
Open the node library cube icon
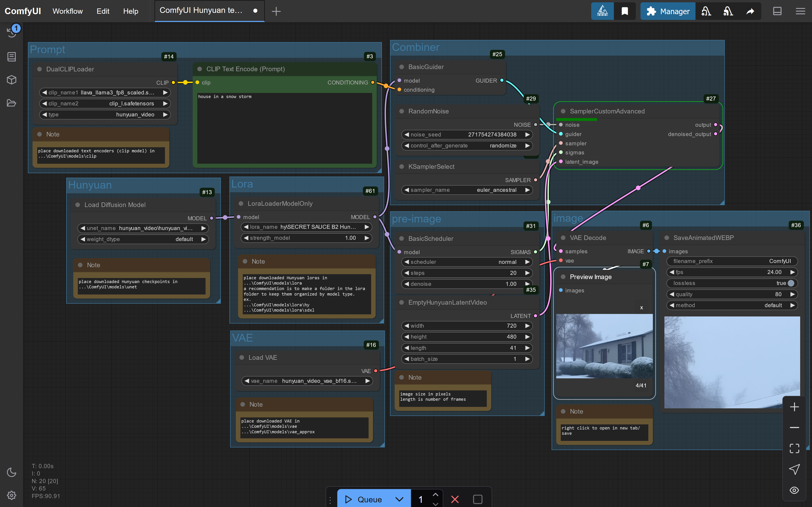click(12, 80)
